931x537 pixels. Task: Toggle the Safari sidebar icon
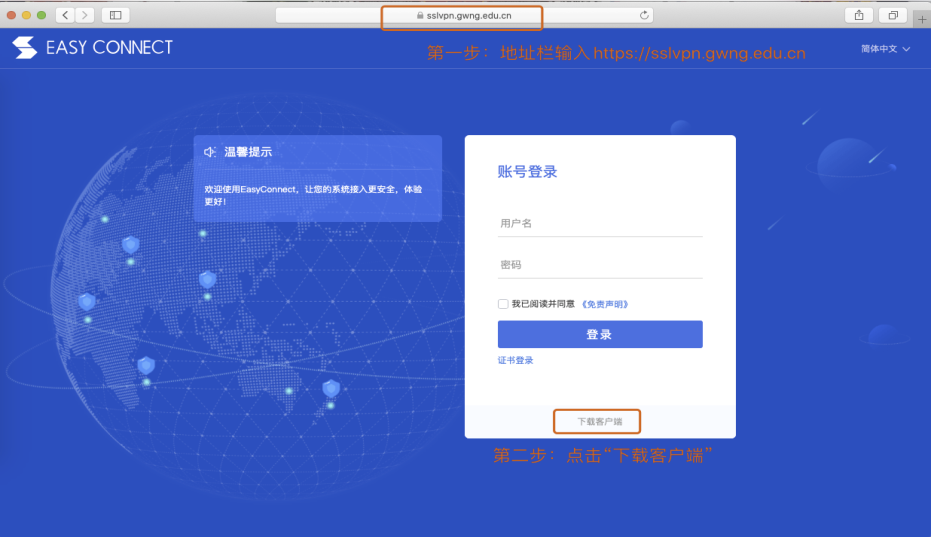coord(115,15)
